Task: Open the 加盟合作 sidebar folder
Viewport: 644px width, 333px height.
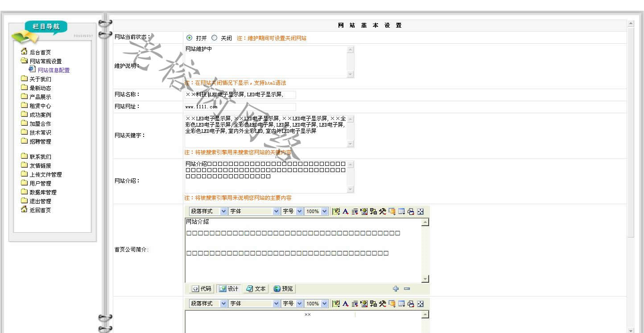Action: (36, 123)
